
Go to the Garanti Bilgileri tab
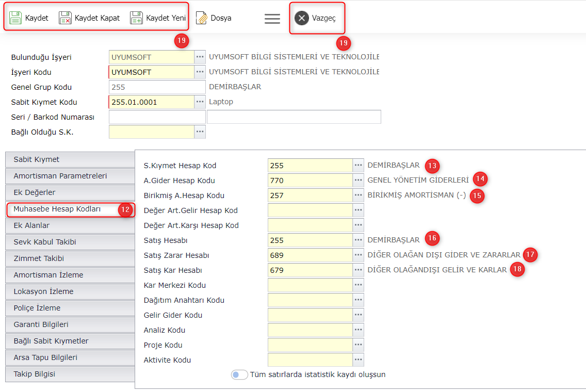[x=41, y=324]
